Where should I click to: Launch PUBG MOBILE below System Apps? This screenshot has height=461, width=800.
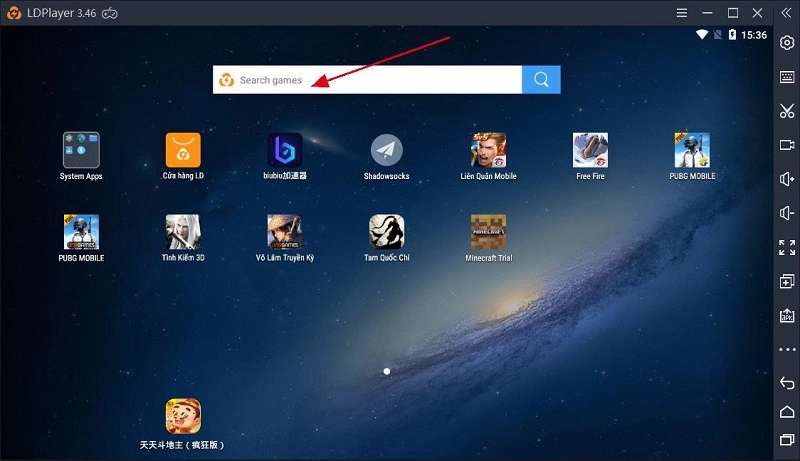click(x=81, y=232)
